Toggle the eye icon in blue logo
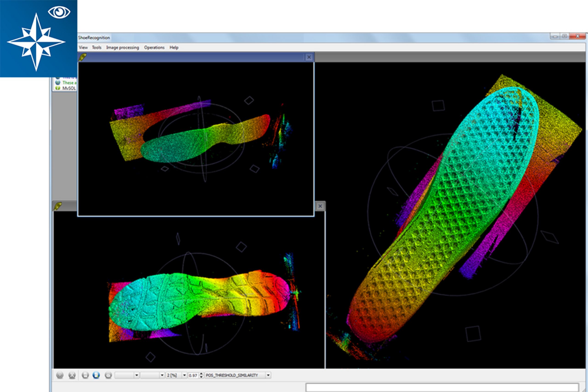The image size is (588, 392). point(59,12)
